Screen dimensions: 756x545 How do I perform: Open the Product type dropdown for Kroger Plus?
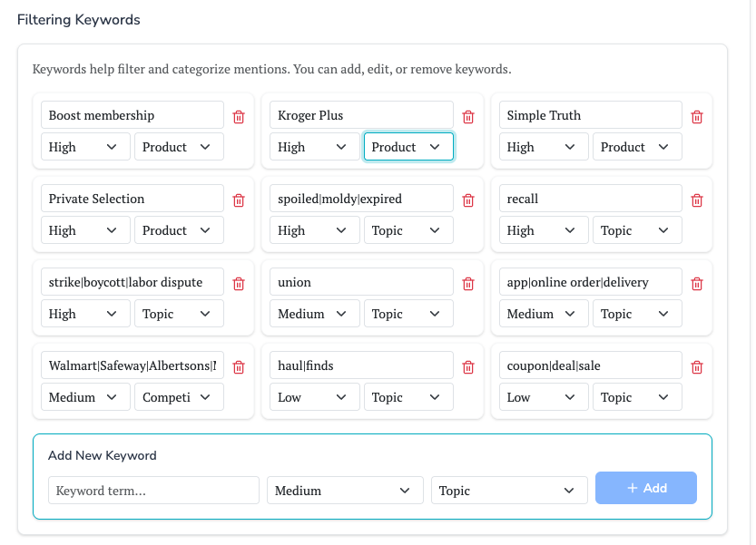408,147
